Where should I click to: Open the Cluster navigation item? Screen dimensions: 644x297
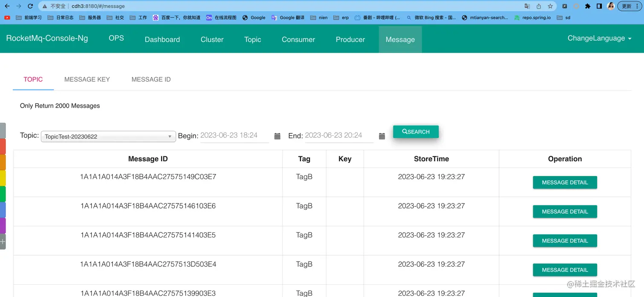pos(212,40)
